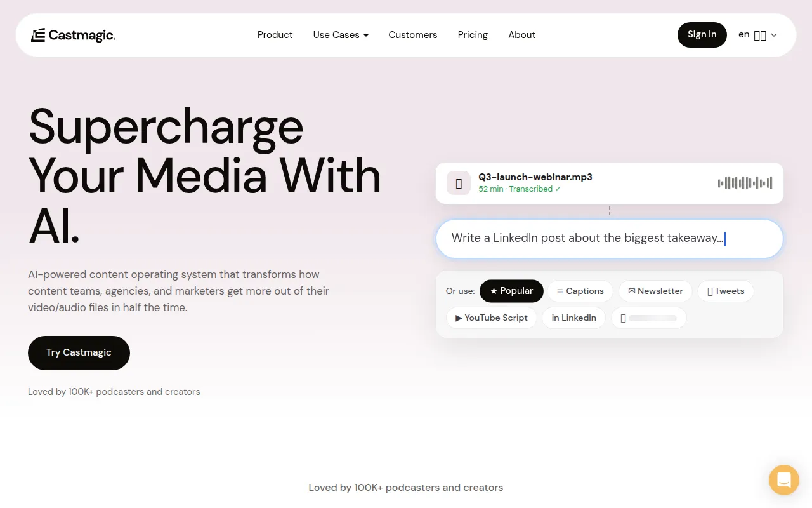Visit the About page
The width and height of the screenshot is (812, 508).
pyautogui.click(x=522, y=35)
